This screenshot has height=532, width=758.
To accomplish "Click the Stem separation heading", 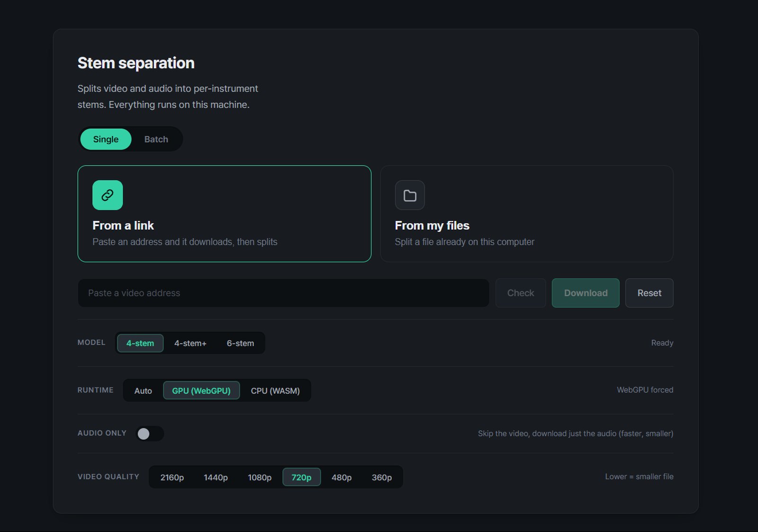I will 136,63.
